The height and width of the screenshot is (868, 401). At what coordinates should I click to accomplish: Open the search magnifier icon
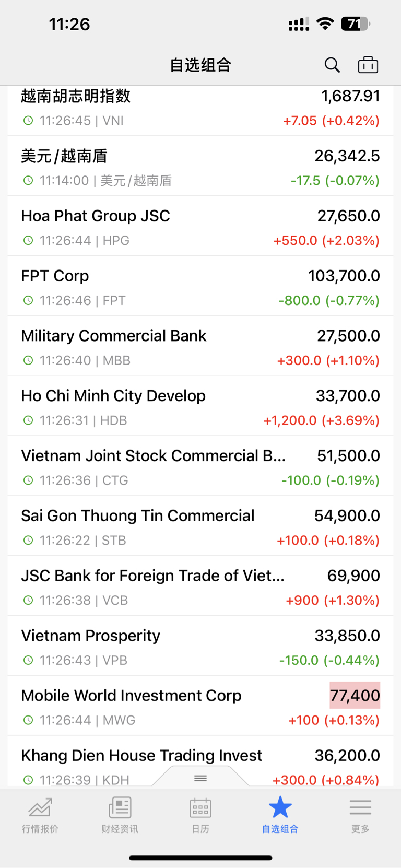click(332, 65)
